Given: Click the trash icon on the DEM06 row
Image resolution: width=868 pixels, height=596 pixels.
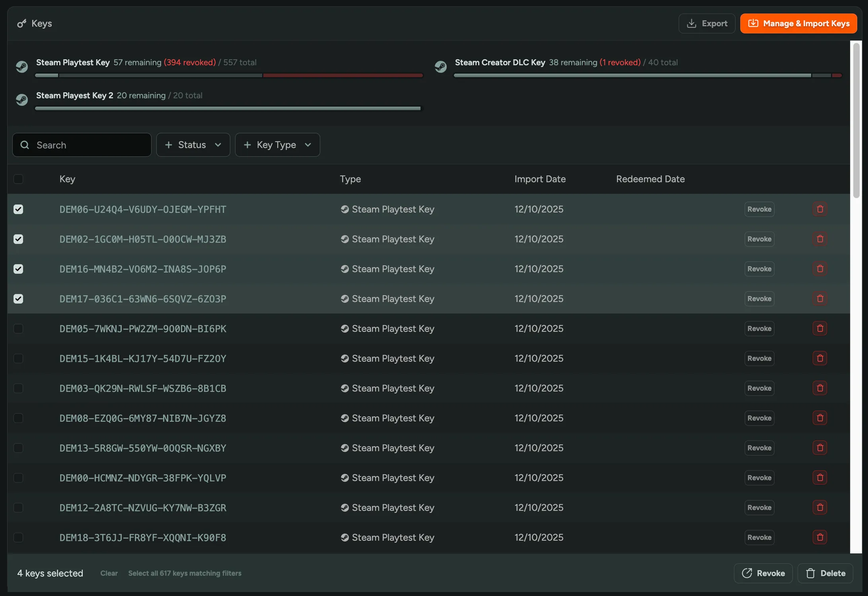Looking at the screenshot, I should click(819, 209).
